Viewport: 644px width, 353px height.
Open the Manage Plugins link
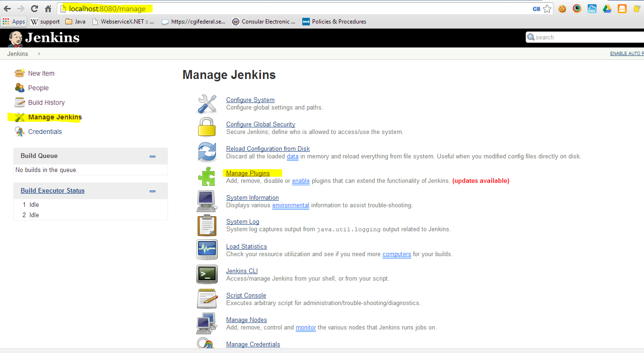pyautogui.click(x=248, y=173)
